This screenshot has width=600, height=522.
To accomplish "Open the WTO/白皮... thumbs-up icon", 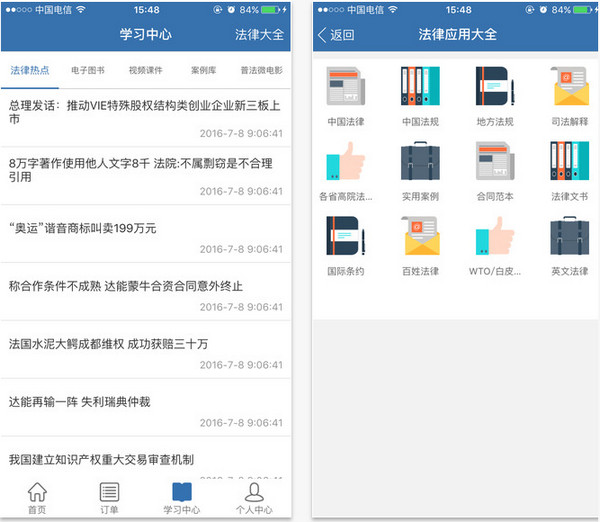I will tap(495, 235).
